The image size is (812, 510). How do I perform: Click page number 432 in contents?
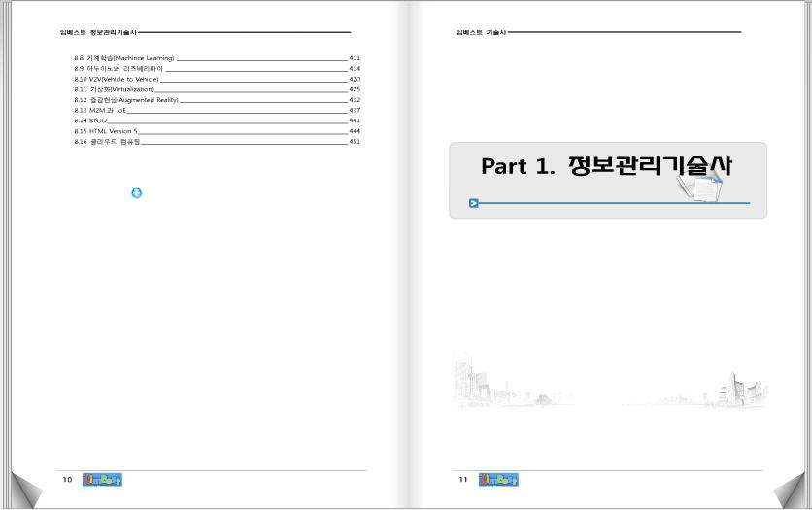355,100
